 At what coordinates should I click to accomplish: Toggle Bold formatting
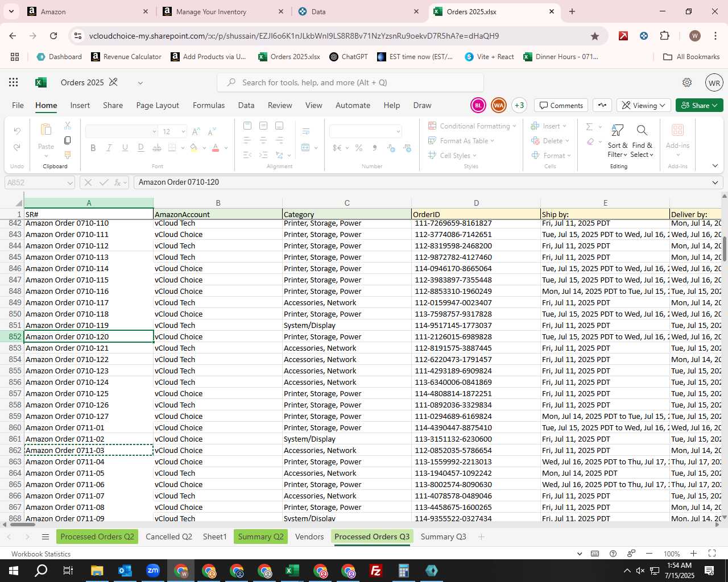point(93,148)
